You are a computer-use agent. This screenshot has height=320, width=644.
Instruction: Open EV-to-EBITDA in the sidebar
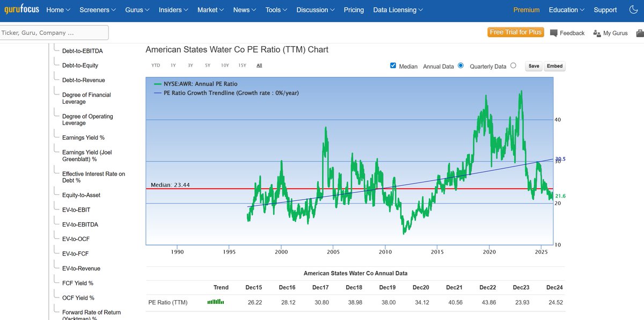[80, 224]
